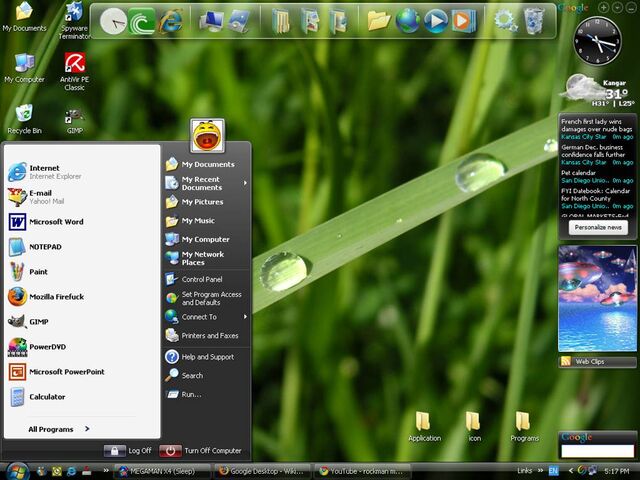Open Yahoo! Mail E-mail entry
This screenshot has width=640, height=480.
82,197
